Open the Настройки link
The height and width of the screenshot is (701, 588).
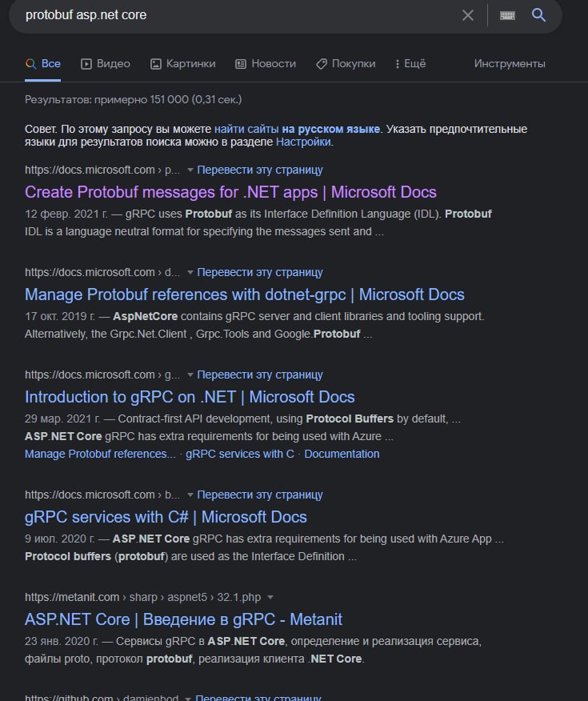coord(303,142)
